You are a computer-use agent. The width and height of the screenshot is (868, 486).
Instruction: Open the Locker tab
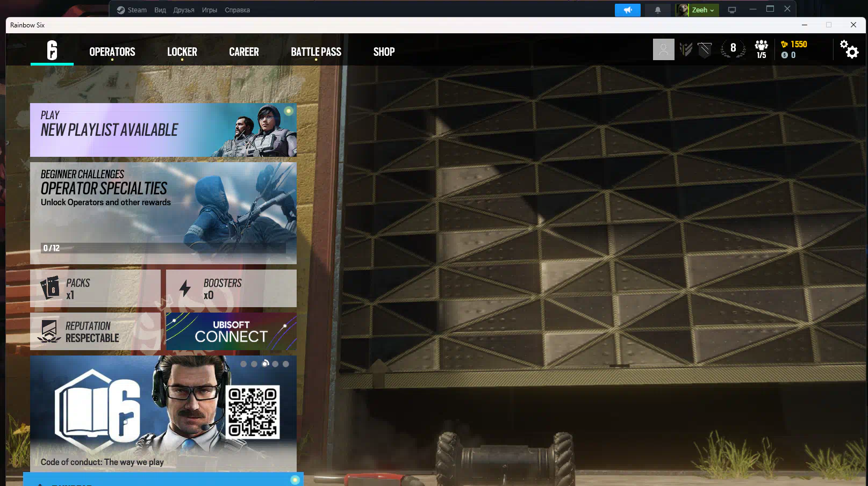click(182, 52)
